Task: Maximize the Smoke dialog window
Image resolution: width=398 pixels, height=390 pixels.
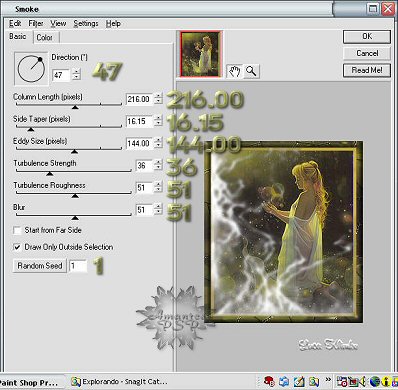Action: tap(373, 8)
